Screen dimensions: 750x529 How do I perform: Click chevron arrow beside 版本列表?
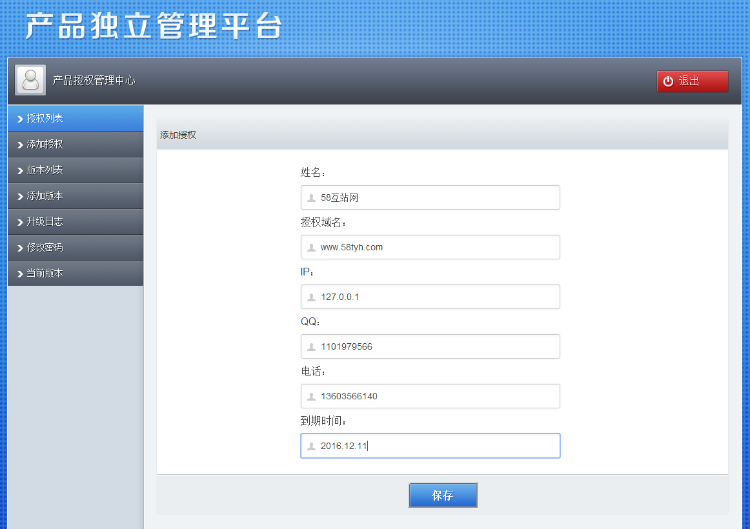coord(20,171)
